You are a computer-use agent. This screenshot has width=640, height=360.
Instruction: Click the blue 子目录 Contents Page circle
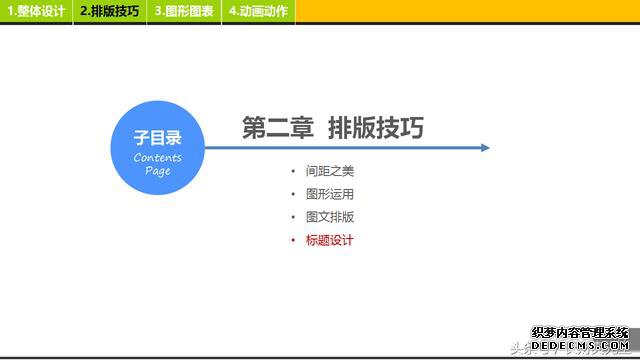tap(158, 148)
